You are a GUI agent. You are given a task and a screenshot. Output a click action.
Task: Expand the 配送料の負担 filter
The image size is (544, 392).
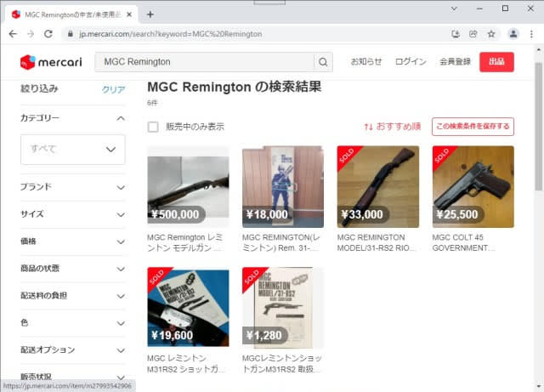tap(72, 296)
